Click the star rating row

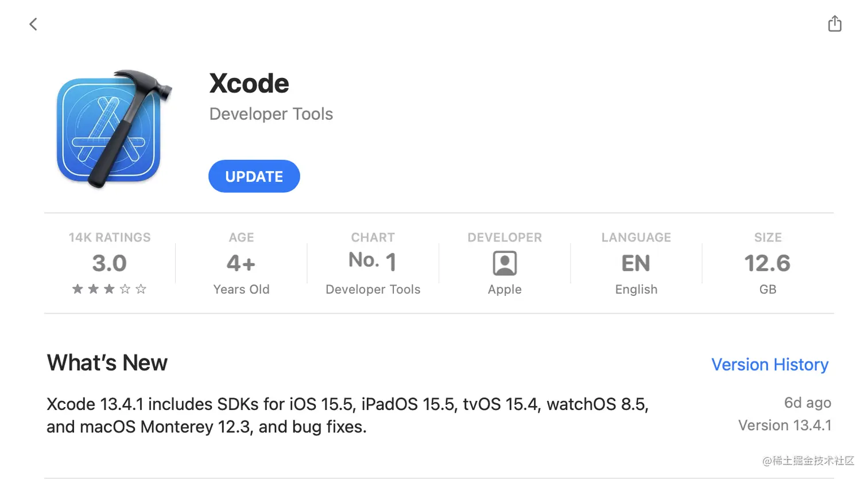coord(109,289)
